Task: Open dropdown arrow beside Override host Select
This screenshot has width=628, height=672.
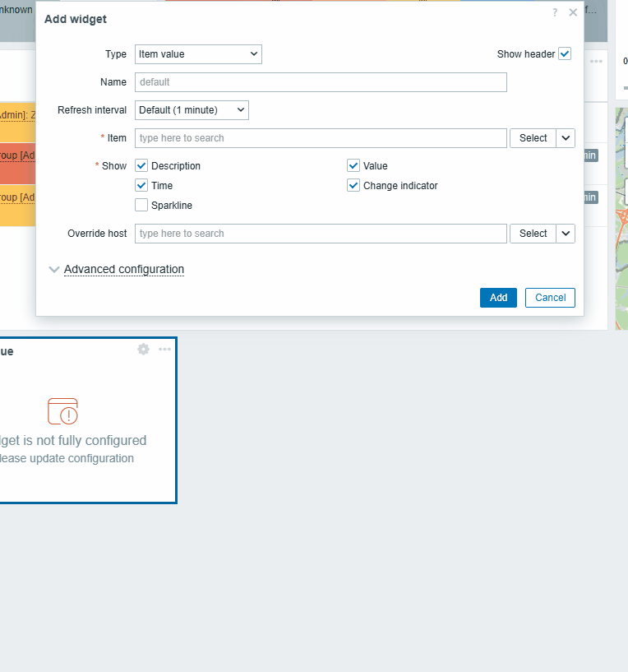Action: pos(566,234)
